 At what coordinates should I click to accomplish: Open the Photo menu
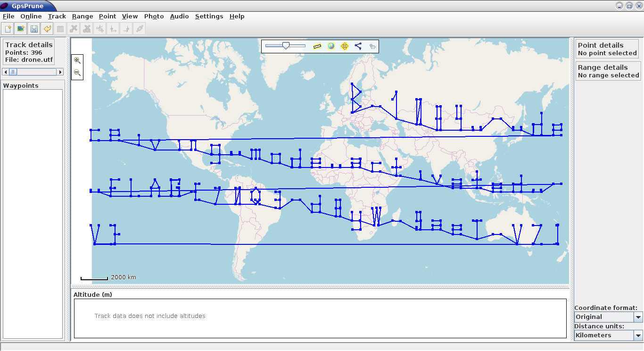coord(154,16)
